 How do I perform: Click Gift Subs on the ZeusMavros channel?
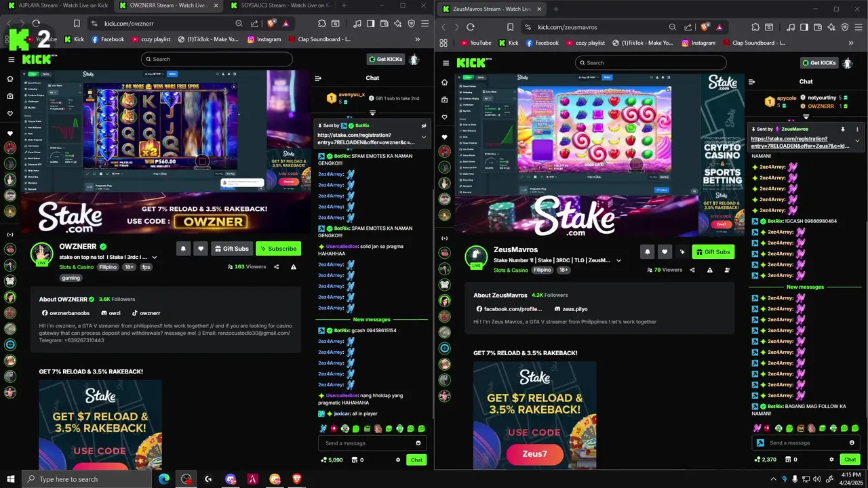713,252
